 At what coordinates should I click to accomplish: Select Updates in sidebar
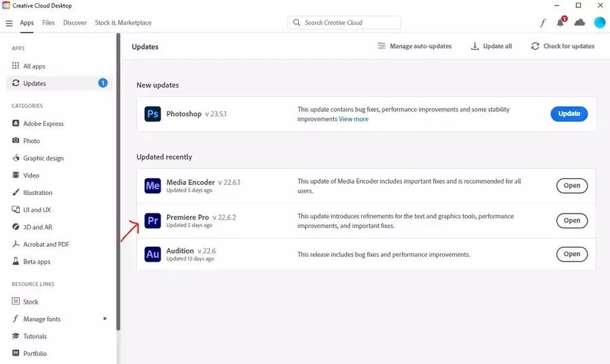tap(59, 83)
